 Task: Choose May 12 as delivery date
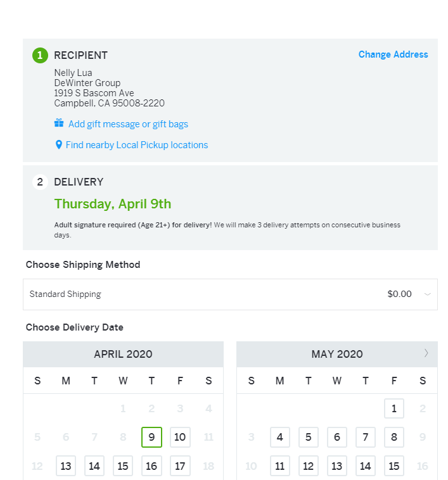309,466
